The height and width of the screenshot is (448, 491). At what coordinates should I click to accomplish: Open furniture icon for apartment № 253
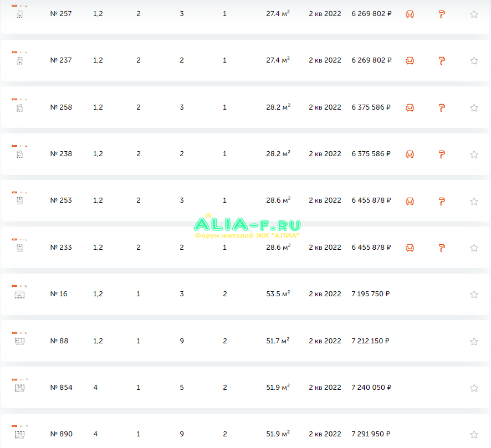coord(410,201)
